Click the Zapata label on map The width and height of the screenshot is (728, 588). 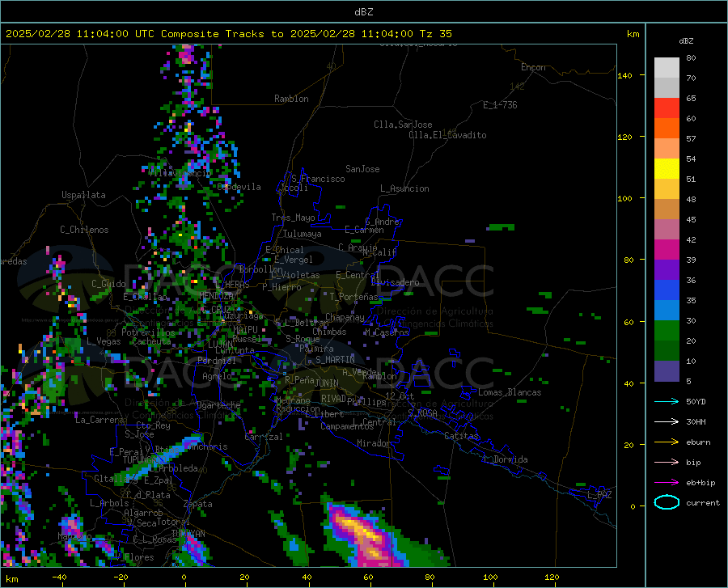click(x=198, y=504)
